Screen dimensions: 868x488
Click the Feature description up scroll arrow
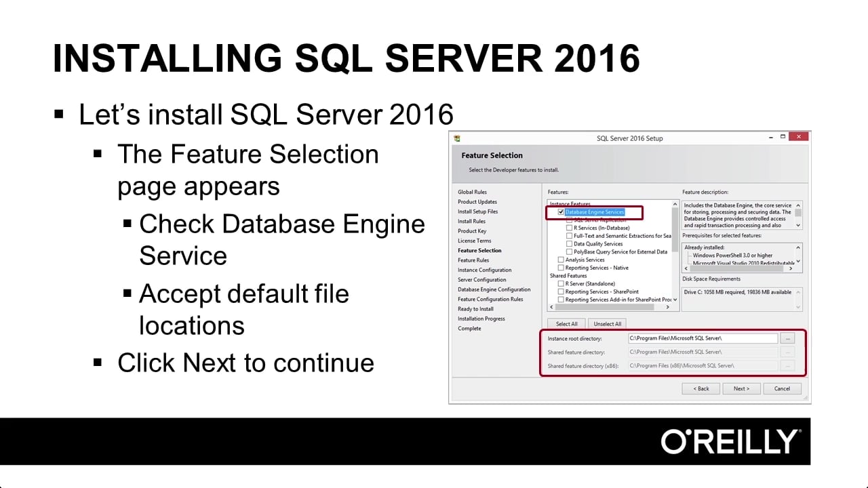point(798,205)
